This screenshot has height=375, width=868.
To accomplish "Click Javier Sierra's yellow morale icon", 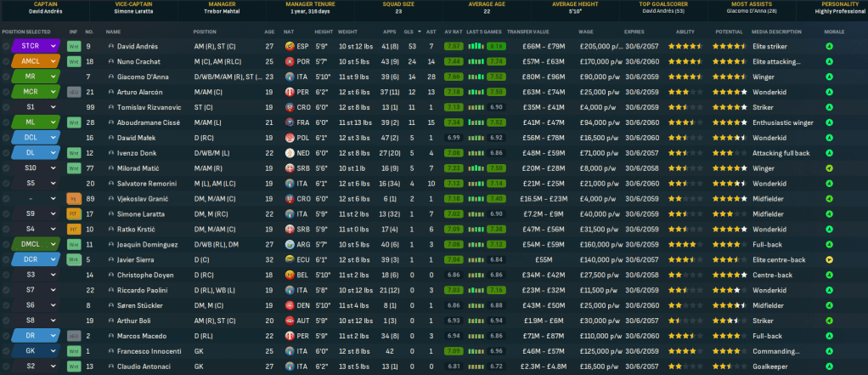I will 828,259.
